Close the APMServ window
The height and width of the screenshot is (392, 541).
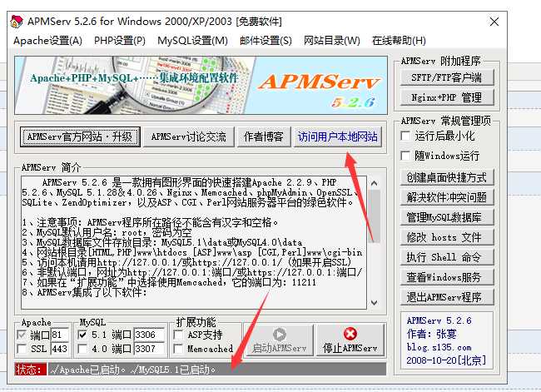494,22
